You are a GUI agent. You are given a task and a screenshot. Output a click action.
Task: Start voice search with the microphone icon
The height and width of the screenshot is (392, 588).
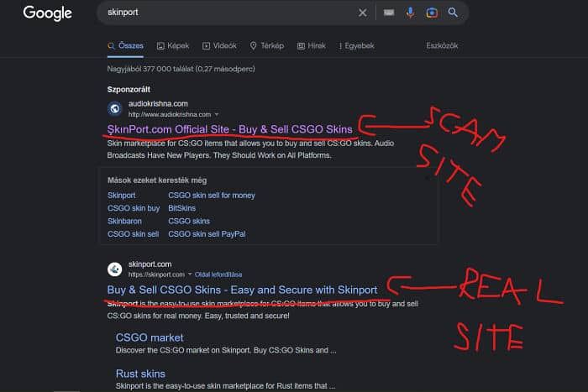tap(411, 13)
